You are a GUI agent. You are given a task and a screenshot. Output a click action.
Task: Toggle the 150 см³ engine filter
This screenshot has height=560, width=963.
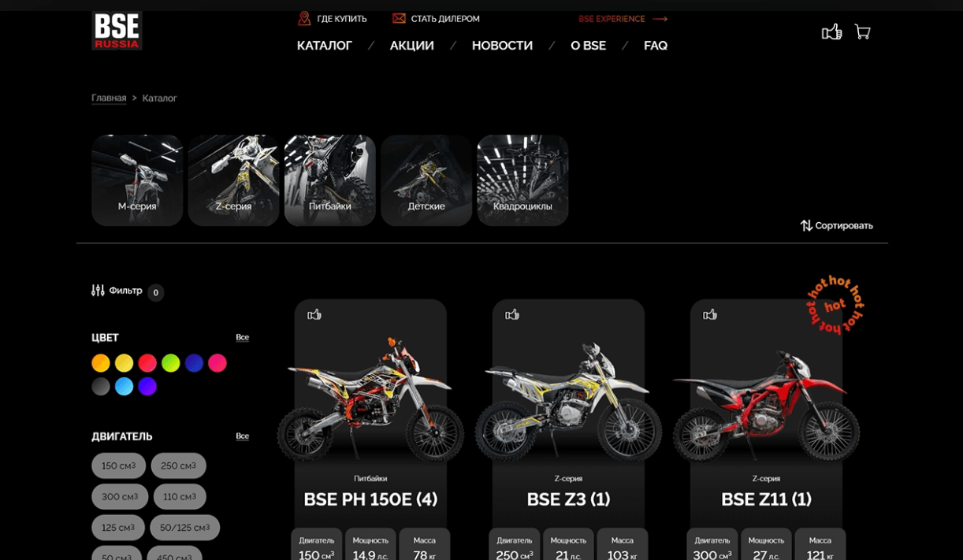[119, 465]
